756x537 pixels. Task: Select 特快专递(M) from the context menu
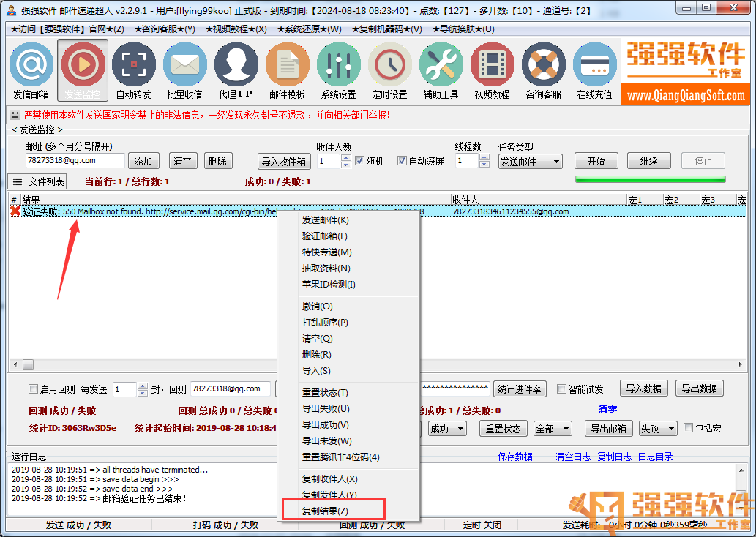348,252
